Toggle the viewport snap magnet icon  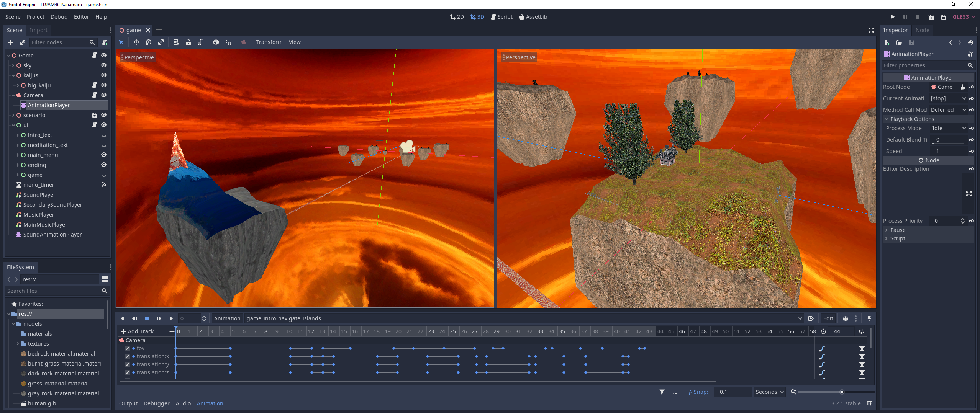click(x=229, y=42)
